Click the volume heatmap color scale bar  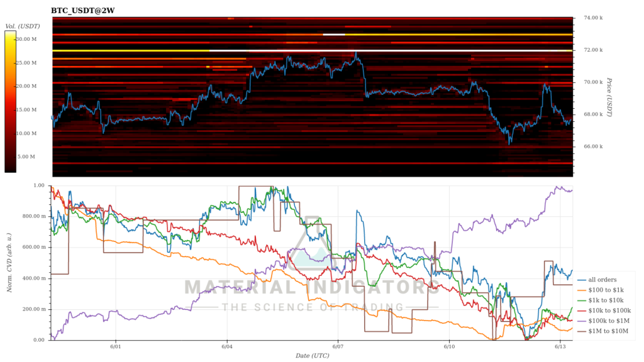pyautogui.click(x=11, y=102)
